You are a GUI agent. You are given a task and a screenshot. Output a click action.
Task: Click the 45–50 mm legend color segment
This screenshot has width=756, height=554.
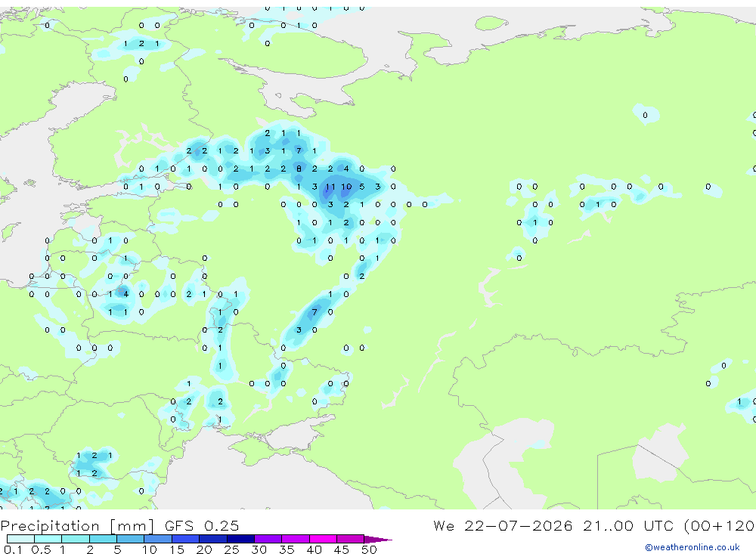coord(350,539)
